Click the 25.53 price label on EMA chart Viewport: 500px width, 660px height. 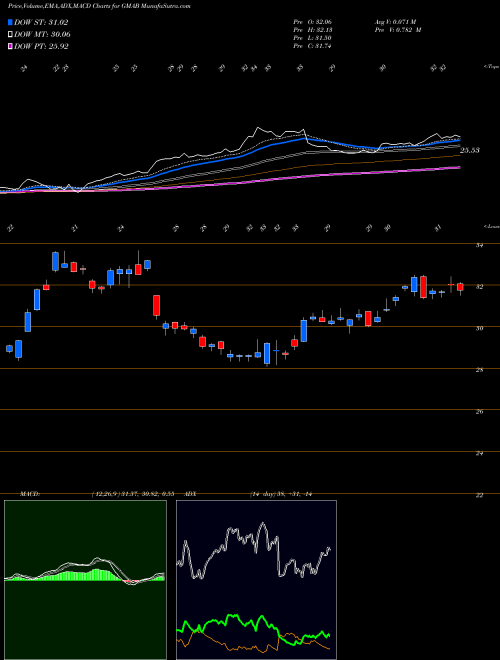(x=470, y=150)
